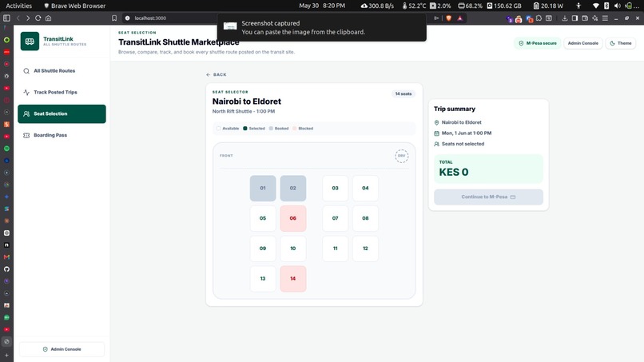Viewport: 644px width, 362px height.
Task: Go forward in browser history
Action: (x=27, y=18)
